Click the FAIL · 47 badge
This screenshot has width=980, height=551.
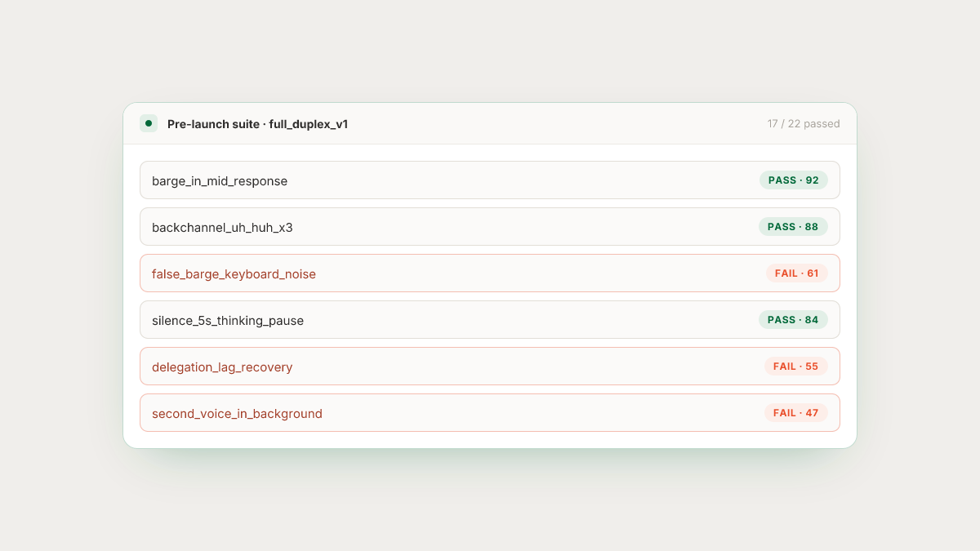[x=795, y=413]
